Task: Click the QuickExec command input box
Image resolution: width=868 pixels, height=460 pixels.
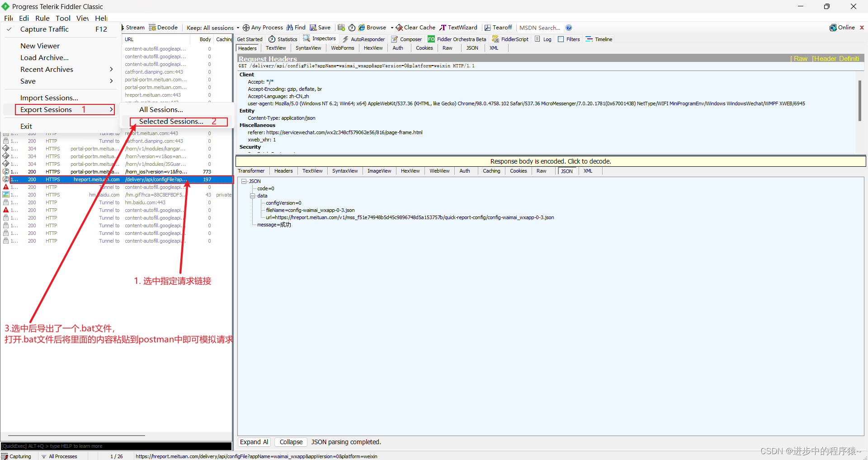Action: pyautogui.click(x=116, y=446)
